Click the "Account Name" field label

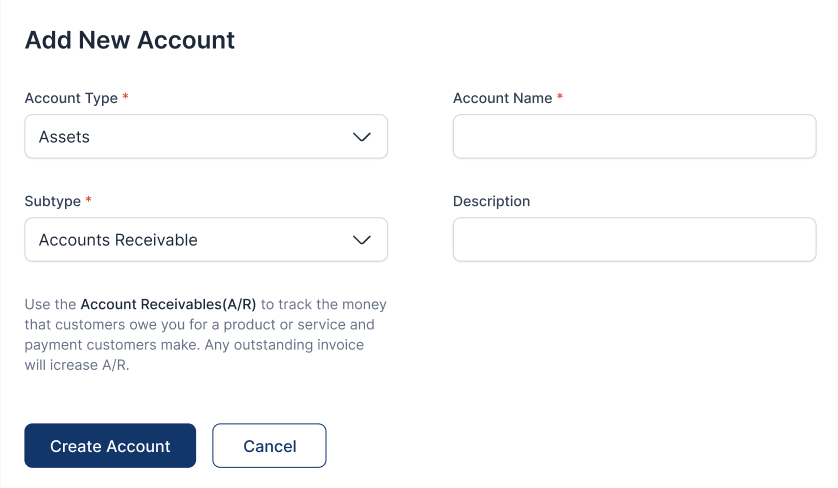click(502, 98)
